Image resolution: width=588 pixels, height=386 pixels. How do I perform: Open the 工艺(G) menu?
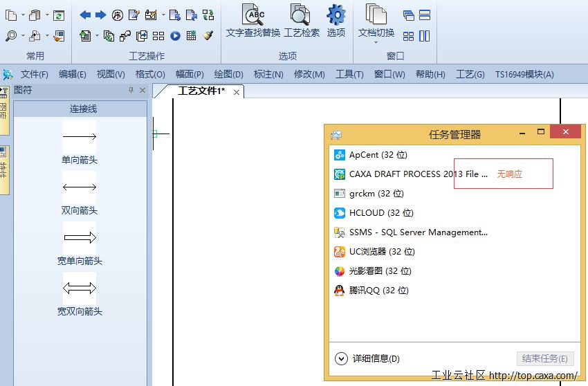click(x=470, y=74)
